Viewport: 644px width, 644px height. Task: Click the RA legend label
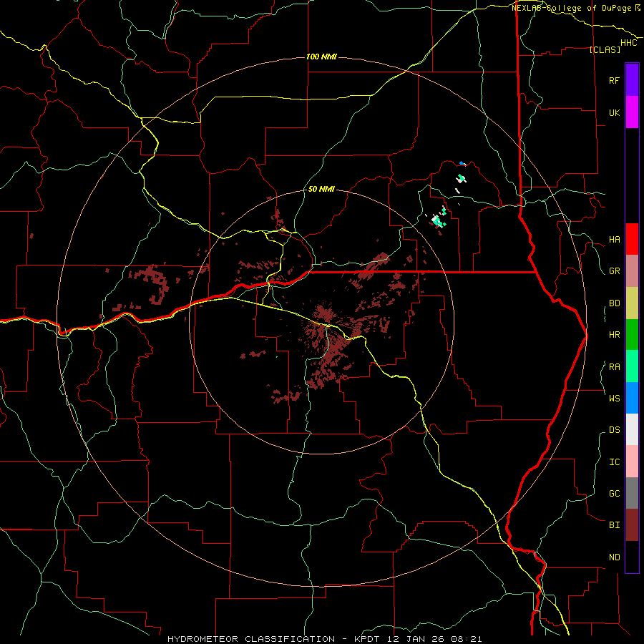[614, 367]
